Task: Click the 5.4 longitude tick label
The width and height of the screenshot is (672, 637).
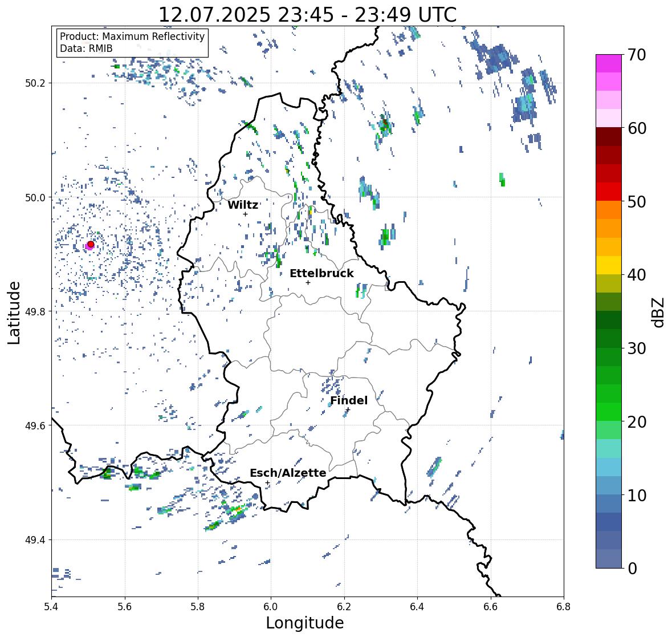Action: 51,607
